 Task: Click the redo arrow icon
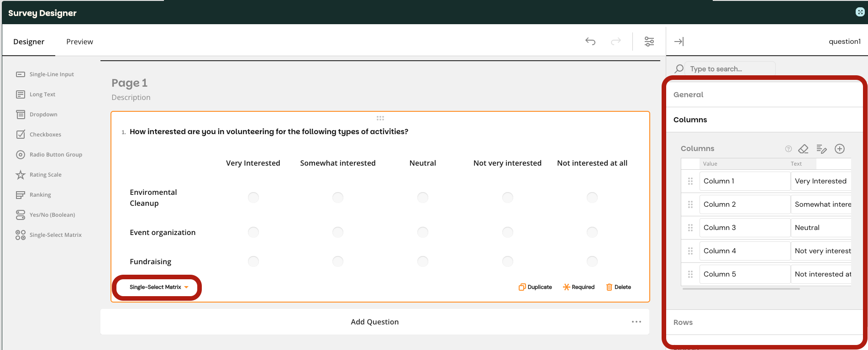pyautogui.click(x=616, y=42)
